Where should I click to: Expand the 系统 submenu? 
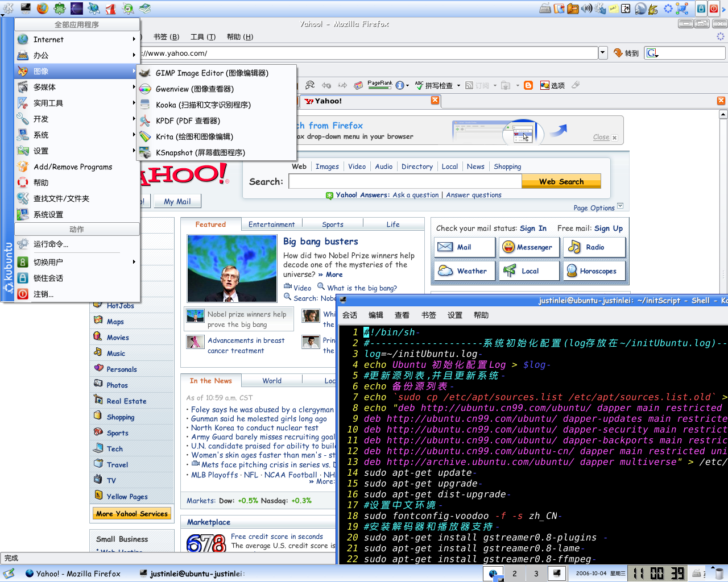(77, 135)
